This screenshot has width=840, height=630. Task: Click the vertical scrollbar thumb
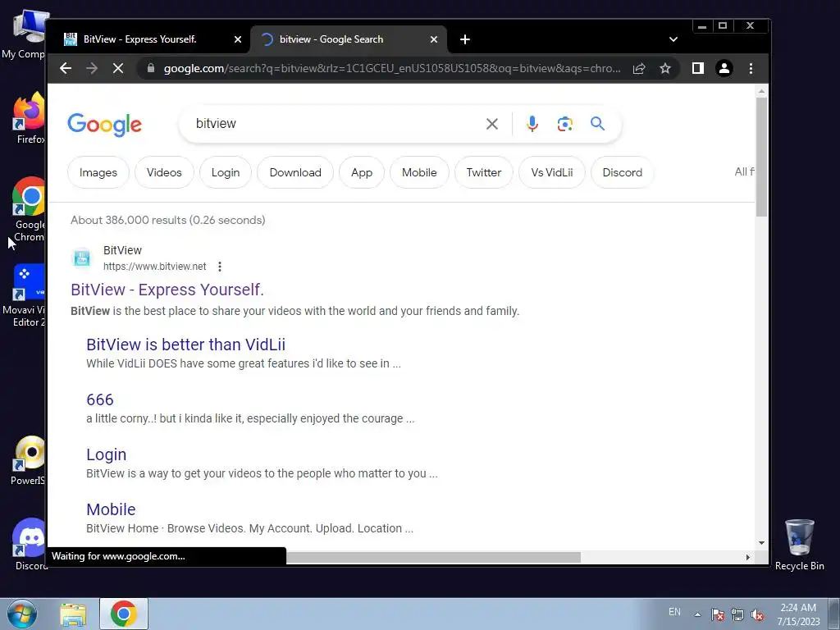click(761, 157)
